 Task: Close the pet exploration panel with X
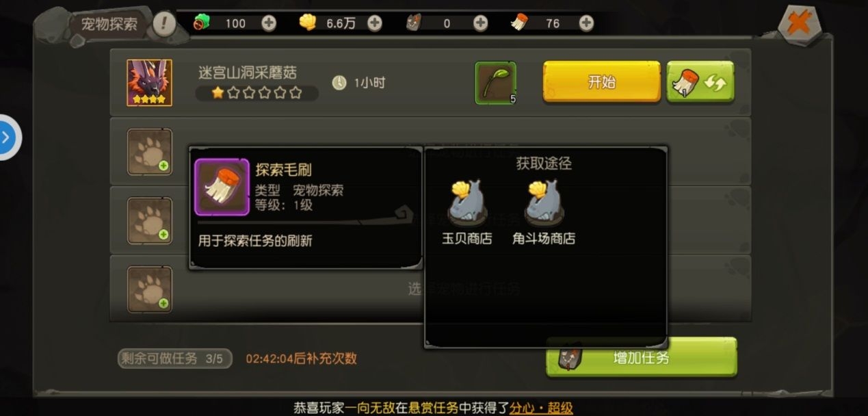[x=798, y=25]
